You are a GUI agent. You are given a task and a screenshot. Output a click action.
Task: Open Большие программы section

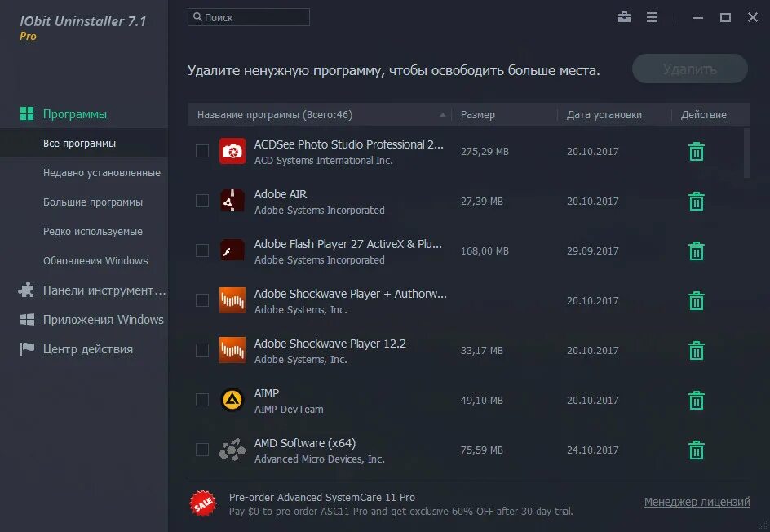(93, 202)
